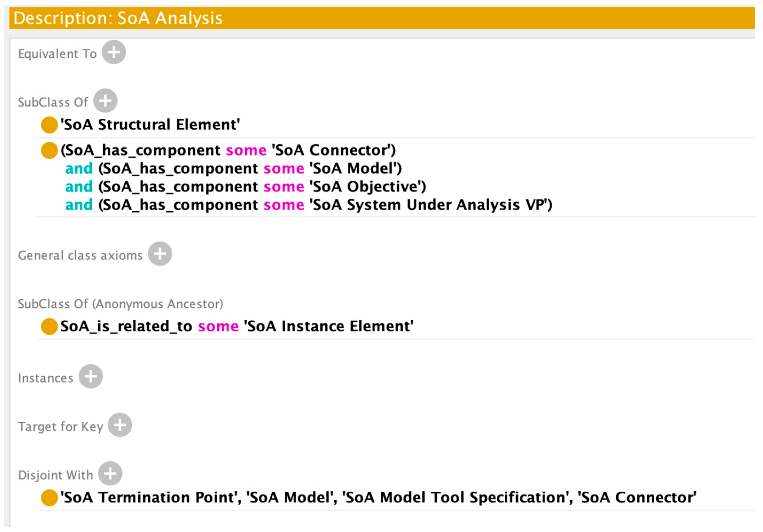
Task: Click 'SoA System Under Analysis VP' class name
Action: 431,205
